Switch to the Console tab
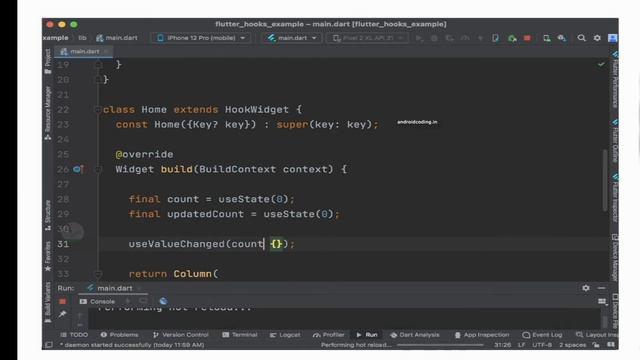The width and height of the screenshot is (640, 360). [x=97, y=301]
